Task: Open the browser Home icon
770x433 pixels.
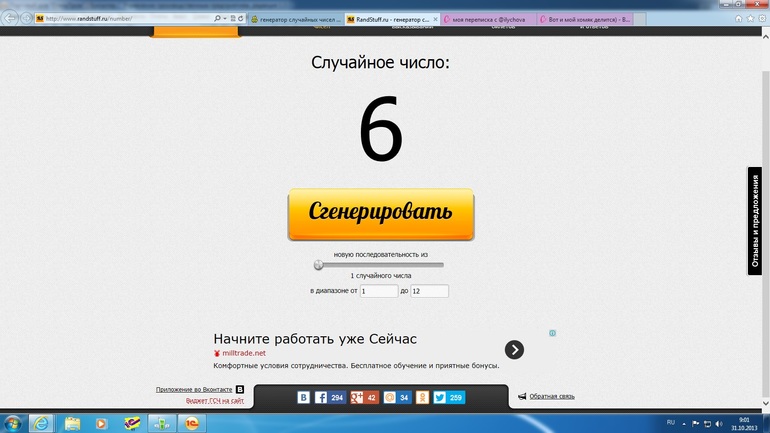Action: pos(738,18)
